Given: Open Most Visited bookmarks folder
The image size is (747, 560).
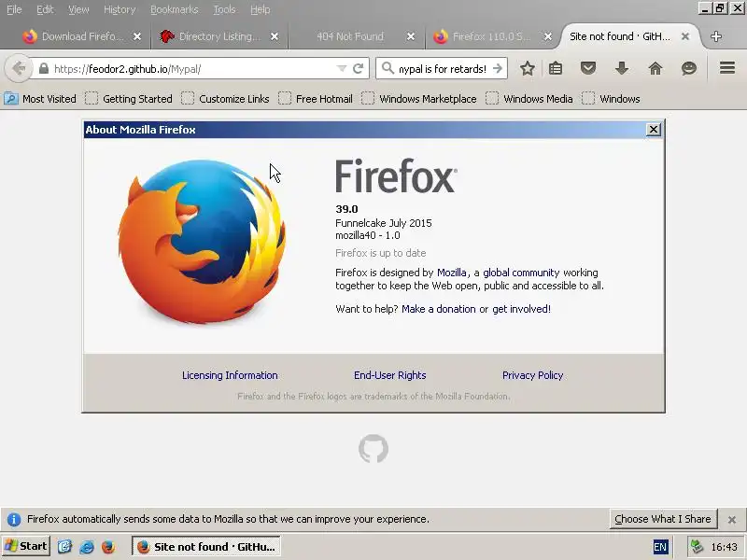Looking at the screenshot, I should pyautogui.click(x=40, y=99).
